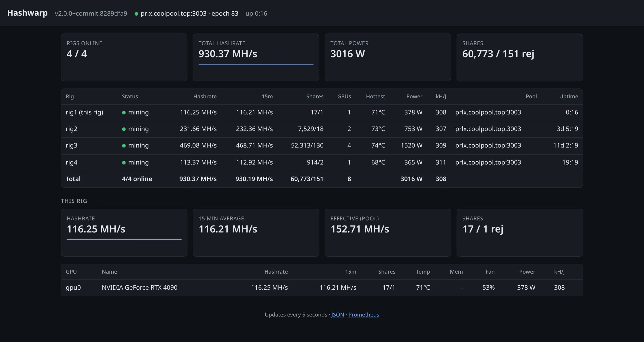The width and height of the screenshot is (644, 342).
Task: Click rig3 15m average 468.71 MH/s
Action: pos(254,145)
